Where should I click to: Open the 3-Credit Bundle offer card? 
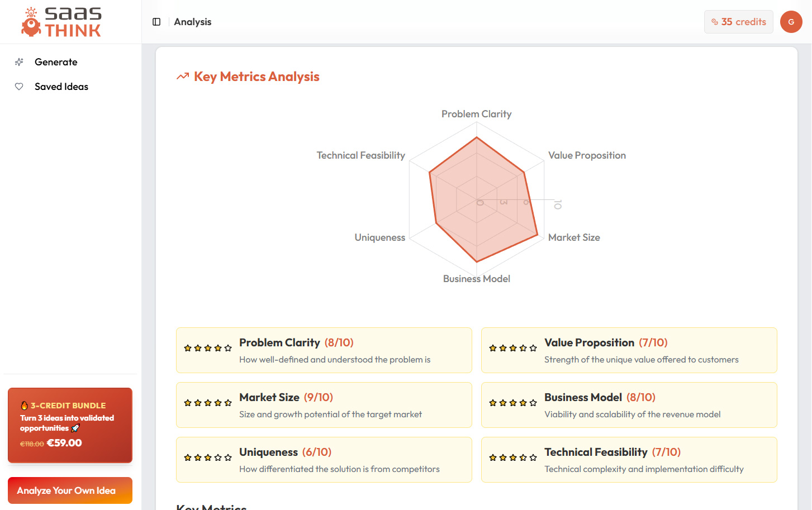[x=70, y=425]
